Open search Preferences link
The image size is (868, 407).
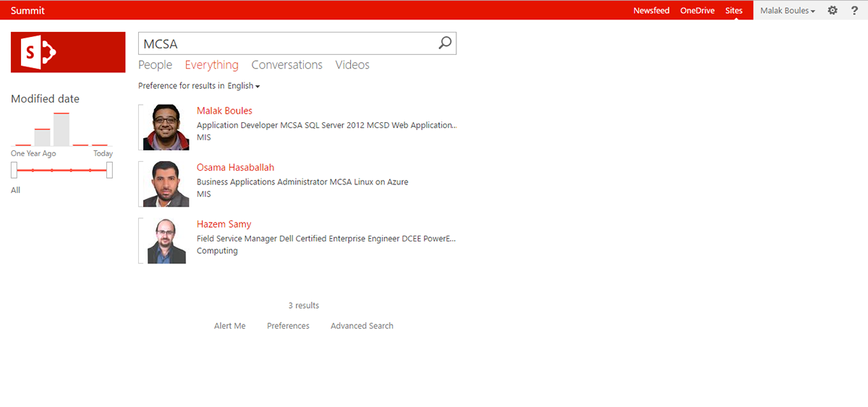pyautogui.click(x=288, y=326)
